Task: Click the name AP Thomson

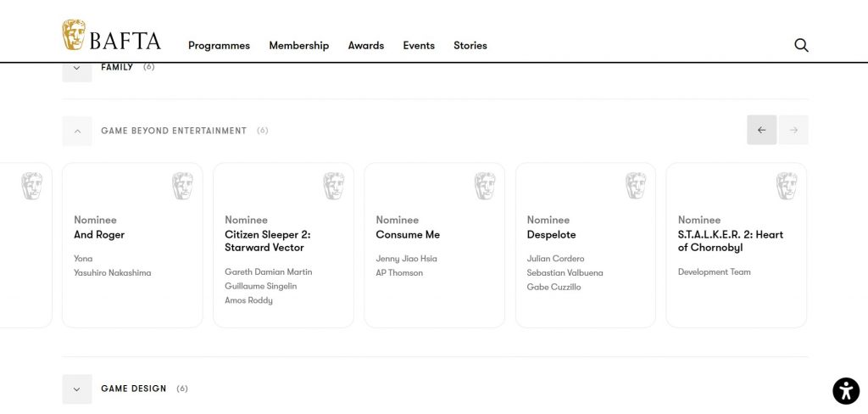Action: pyautogui.click(x=399, y=272)
